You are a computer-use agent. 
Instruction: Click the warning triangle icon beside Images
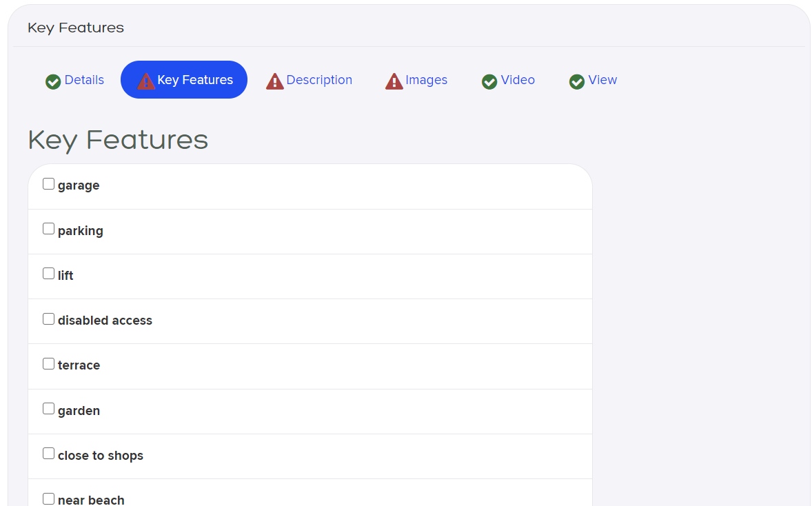(394, 81)
